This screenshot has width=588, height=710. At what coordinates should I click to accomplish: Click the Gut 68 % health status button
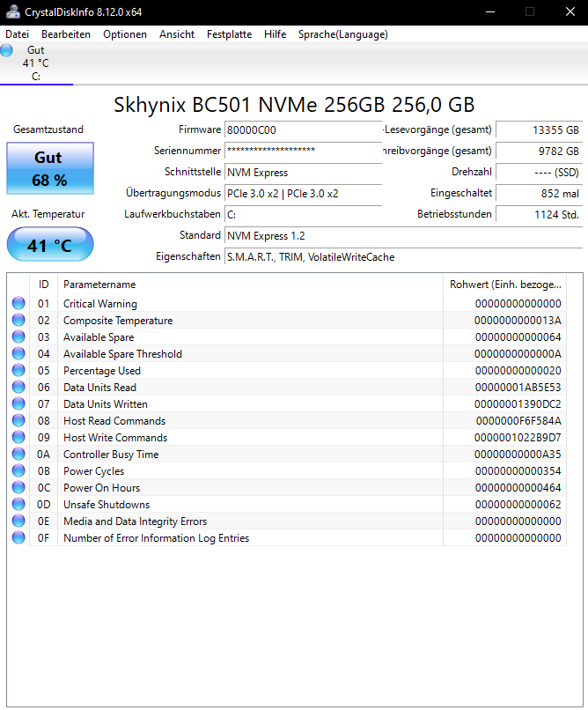pos(50,168)
